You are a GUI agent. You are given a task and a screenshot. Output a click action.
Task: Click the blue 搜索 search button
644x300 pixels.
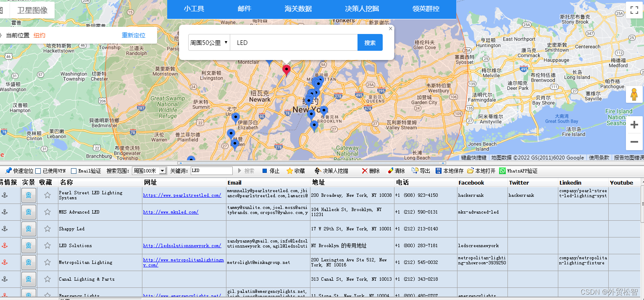(x=370, y=42)
